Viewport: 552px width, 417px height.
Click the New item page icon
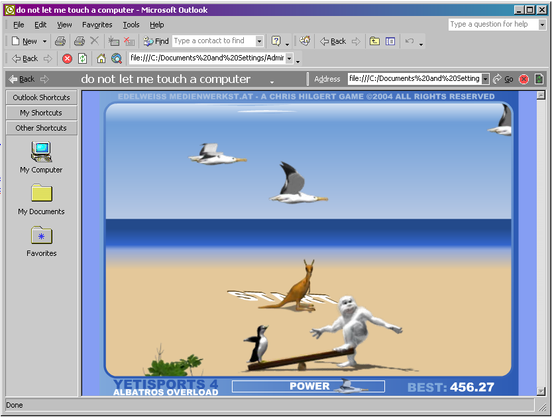point(16,41)
